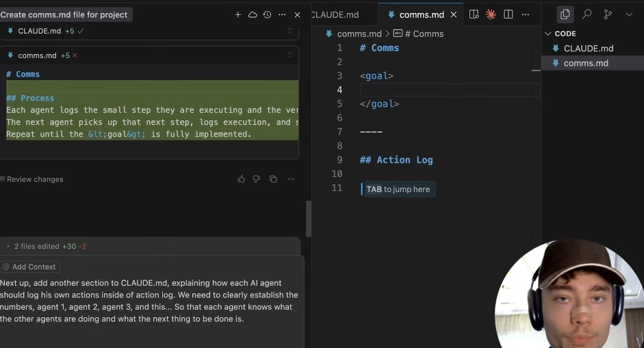The height and width of the screenshot is (348, 644).
Task: Open the Source Control view icon
Action: [x=608, y=14]
